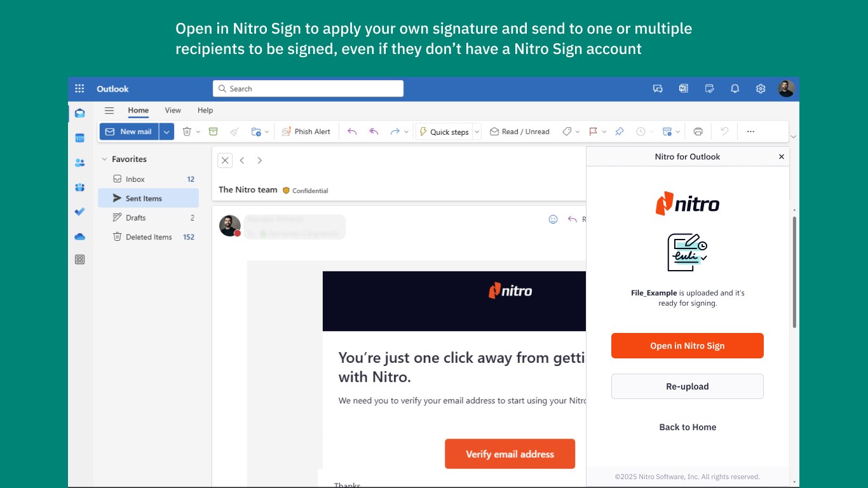Viewport: 868px width, 488px height.
Task: Open the Settings gear icon
Action: [x=761, y=89]
